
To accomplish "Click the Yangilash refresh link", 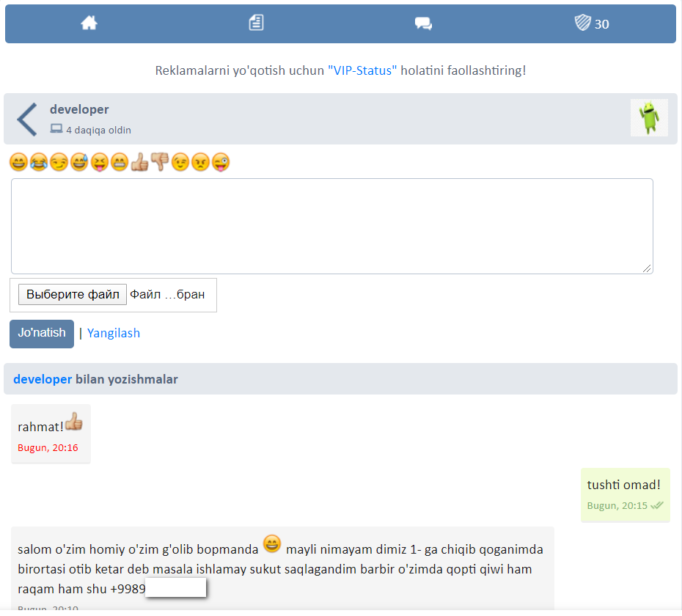I will (114, 333).
